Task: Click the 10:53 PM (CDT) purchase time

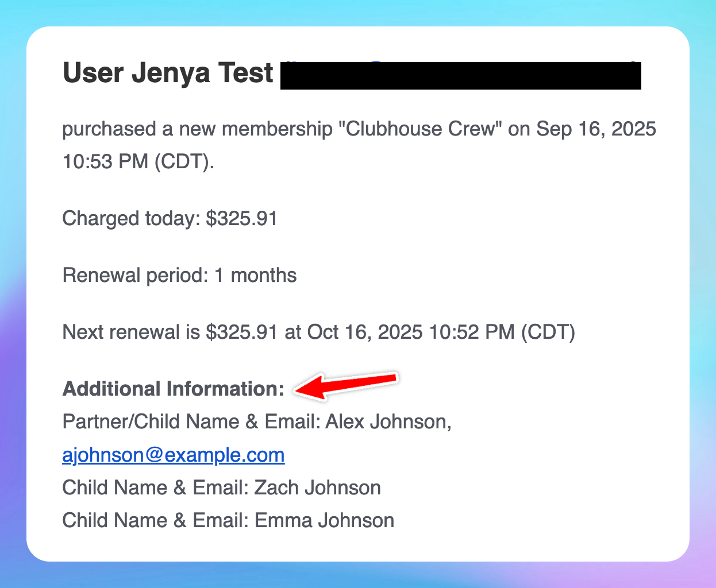Action: pos(138,162)
